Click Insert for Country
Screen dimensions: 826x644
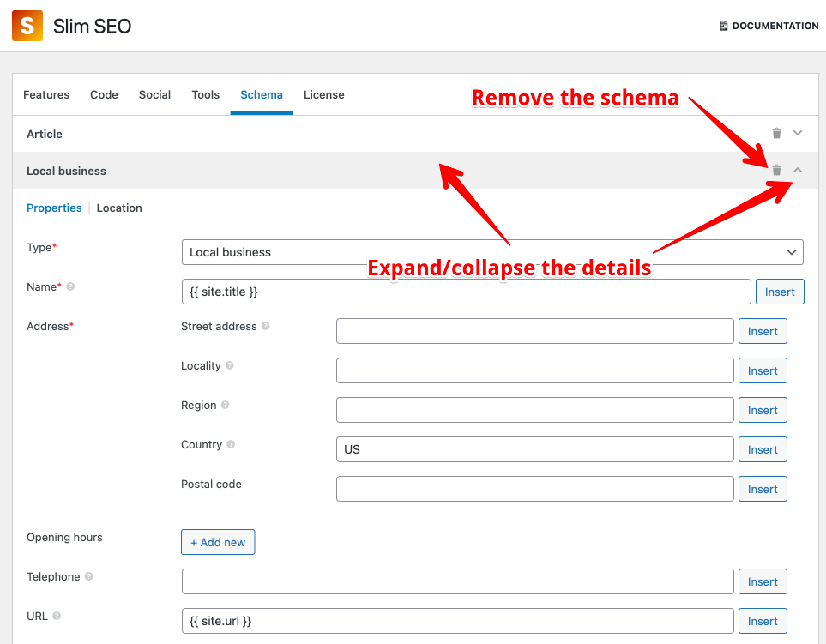pos(763,449)
